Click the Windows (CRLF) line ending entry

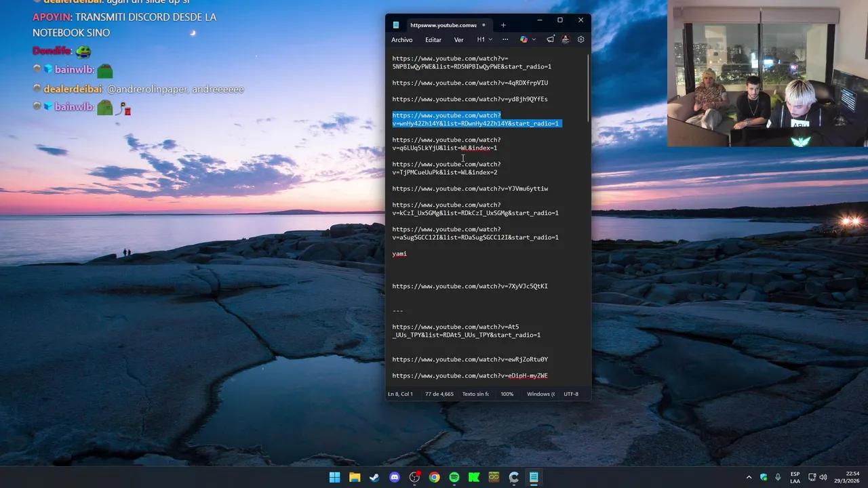tap(540, 394)
